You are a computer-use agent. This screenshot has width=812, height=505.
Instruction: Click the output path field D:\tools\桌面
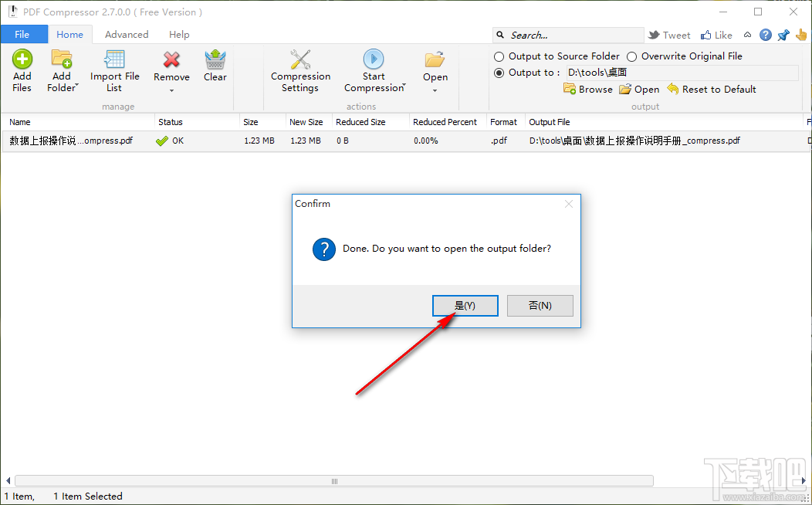682,73
